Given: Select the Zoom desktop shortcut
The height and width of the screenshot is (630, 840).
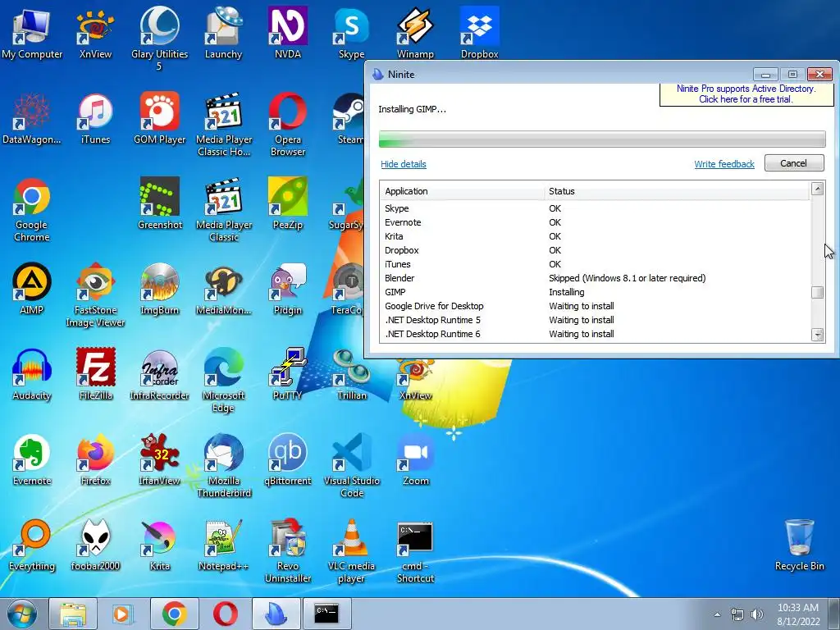Looking at the screenshot, I should (x=415, y=459).
